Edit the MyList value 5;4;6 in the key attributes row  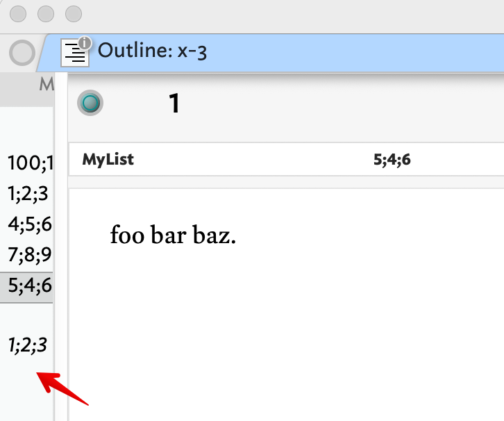pyautogui.click(x=392, y=160)
